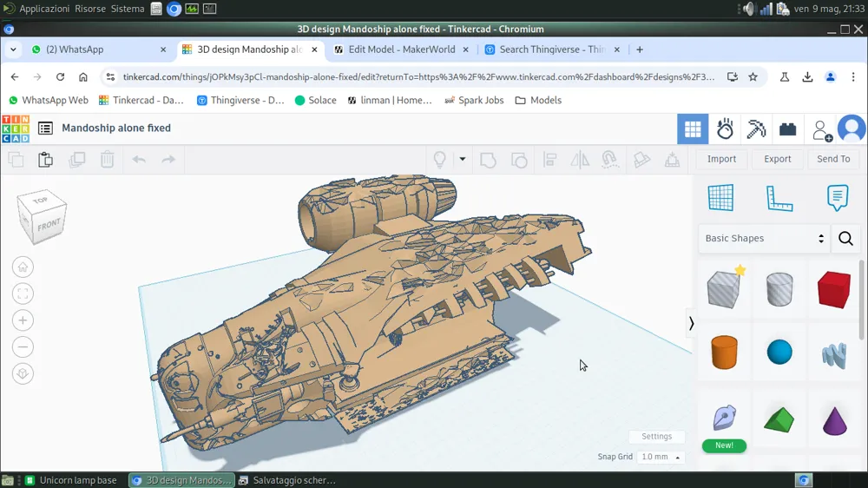This screenshot has height=488, width=868.
Task: Click the shapes search magnifier
Action: point(845,238)
